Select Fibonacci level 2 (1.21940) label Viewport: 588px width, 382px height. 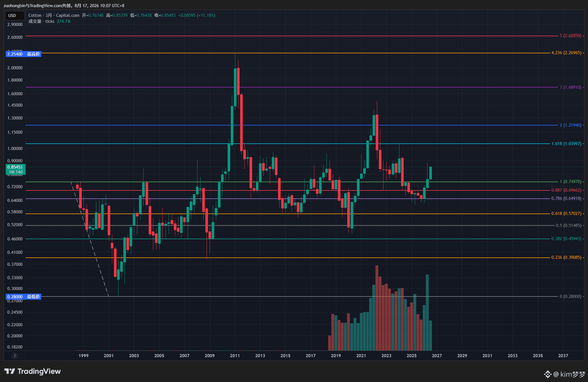(x=570, y=125)
